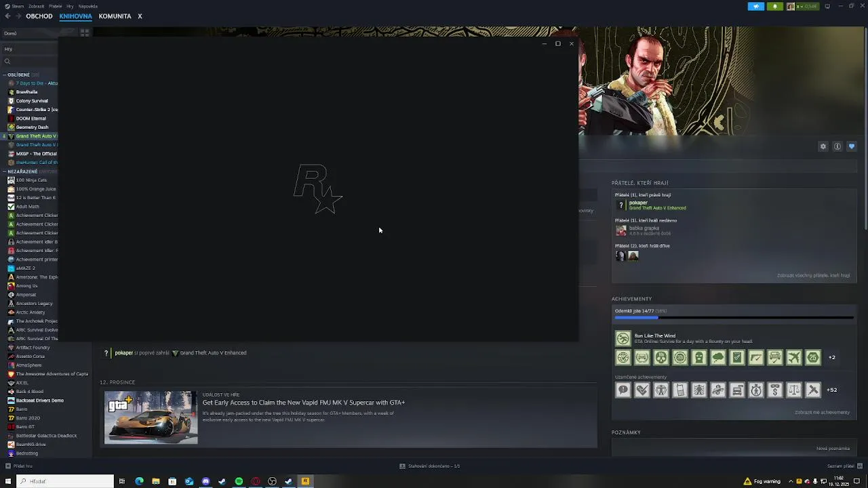Show game info icon

(x=837, y=146)
